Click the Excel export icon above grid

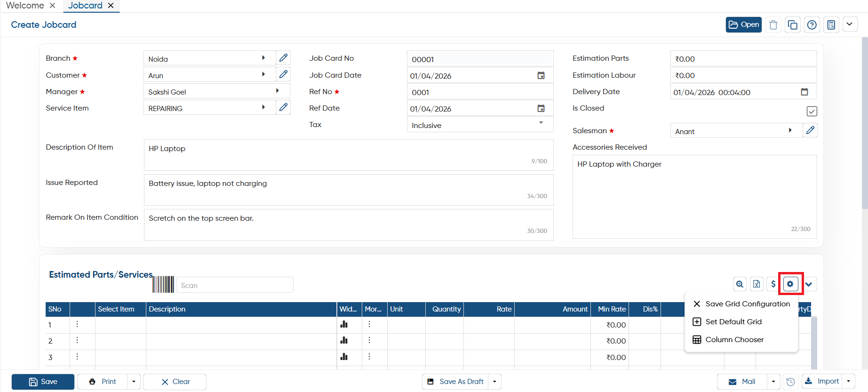(757, 284)
